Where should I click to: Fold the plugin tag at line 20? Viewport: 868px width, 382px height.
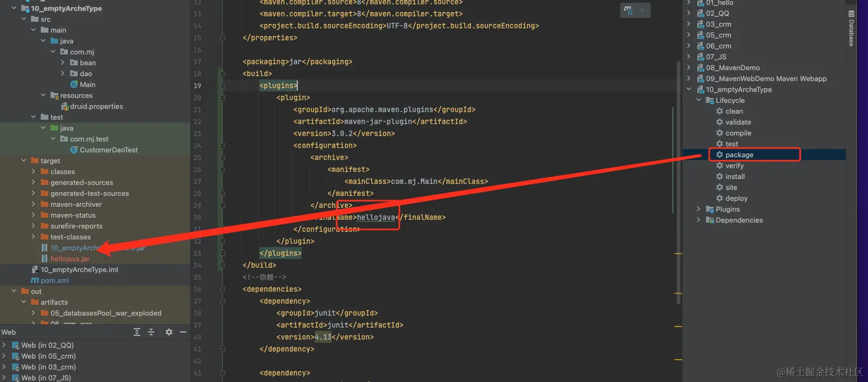click(x=222, y=98)
